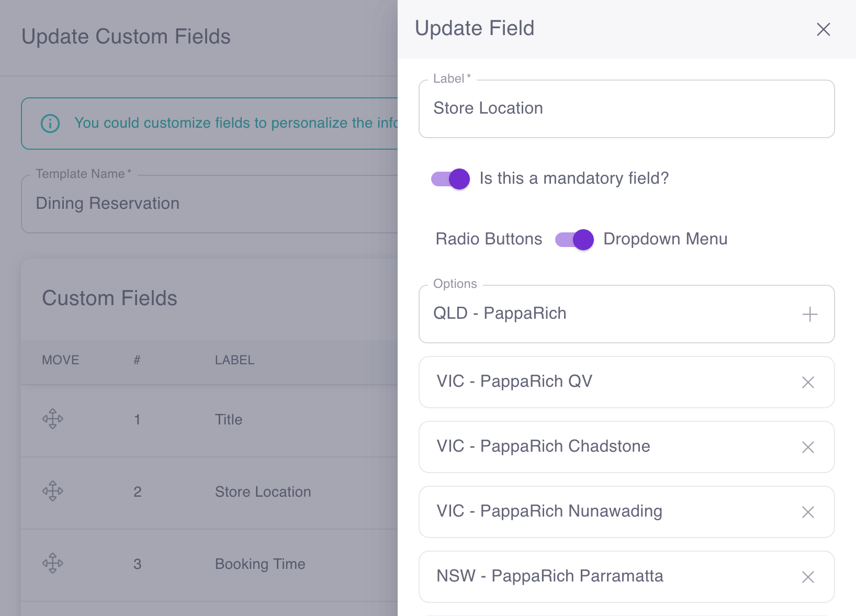
Task: Delete the VIC - PappaRich Chadstone option
Action: click(808, 447)
